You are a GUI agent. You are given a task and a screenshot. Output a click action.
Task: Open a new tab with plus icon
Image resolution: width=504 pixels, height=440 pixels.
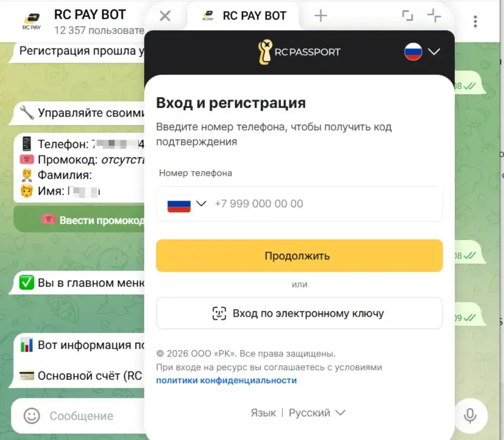click(x=321, y=15)
